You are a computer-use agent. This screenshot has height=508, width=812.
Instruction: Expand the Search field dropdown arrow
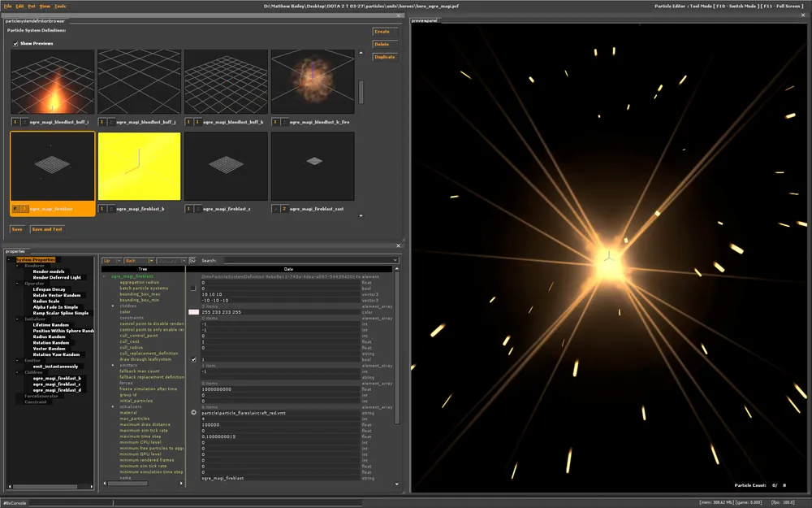(x=395, y=261)
